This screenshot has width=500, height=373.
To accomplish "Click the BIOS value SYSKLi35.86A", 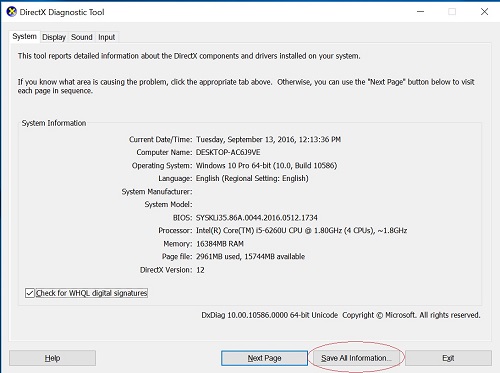I will pos(257,218).
